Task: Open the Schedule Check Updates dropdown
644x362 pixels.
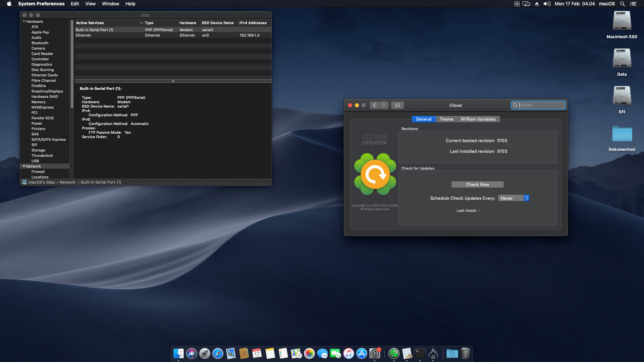Action: click(514, 198)
